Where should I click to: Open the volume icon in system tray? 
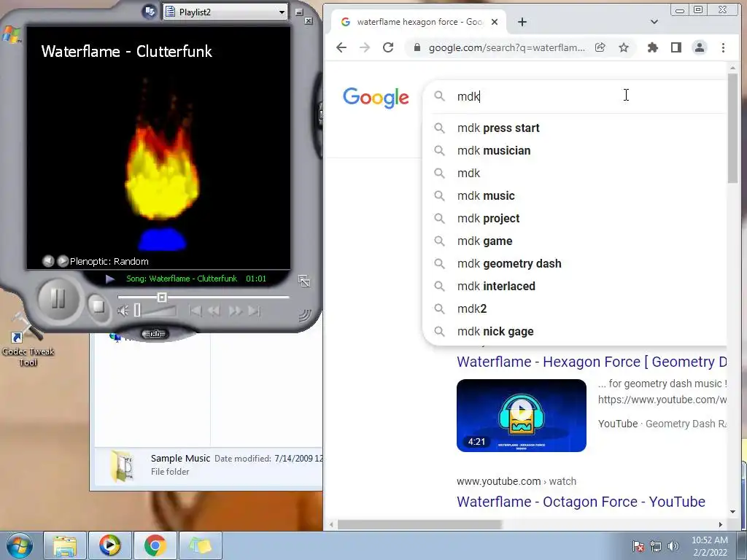coord(673,546)
